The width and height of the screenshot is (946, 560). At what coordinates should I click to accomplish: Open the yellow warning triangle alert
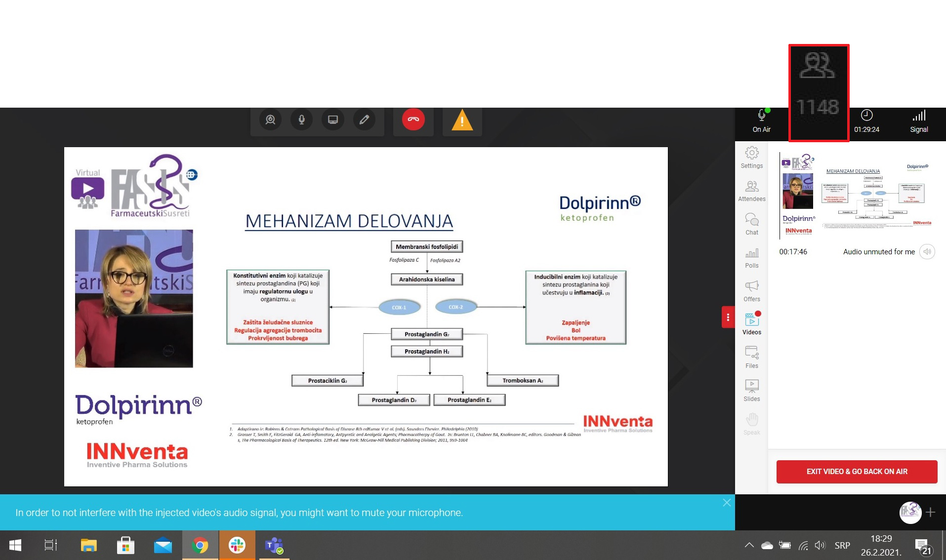462,120
